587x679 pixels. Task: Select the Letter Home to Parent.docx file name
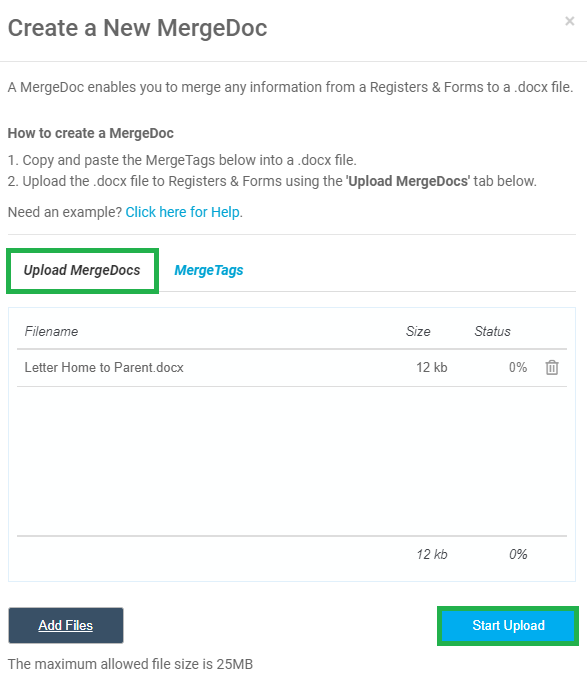click(x=104, y=368)
